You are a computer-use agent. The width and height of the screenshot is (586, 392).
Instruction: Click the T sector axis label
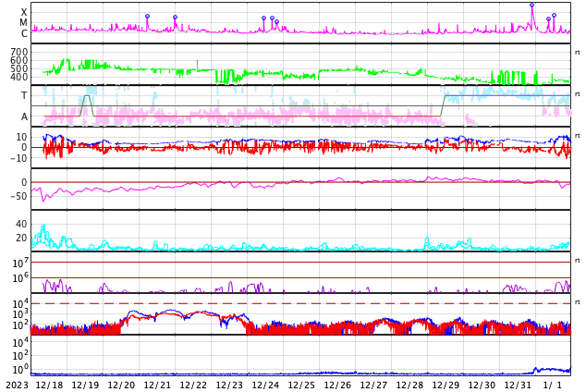pyautogui.click(x=24, y=95)
